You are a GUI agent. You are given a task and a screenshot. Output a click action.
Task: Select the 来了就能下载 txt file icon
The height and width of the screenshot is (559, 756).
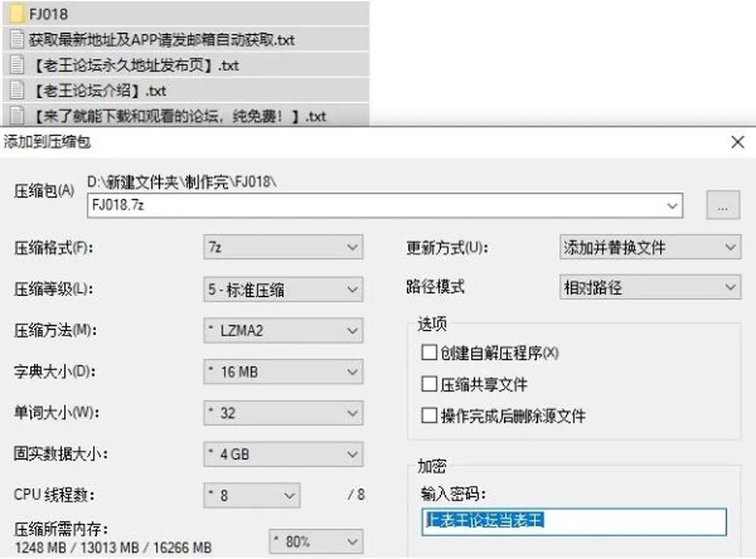coord(17,116)
